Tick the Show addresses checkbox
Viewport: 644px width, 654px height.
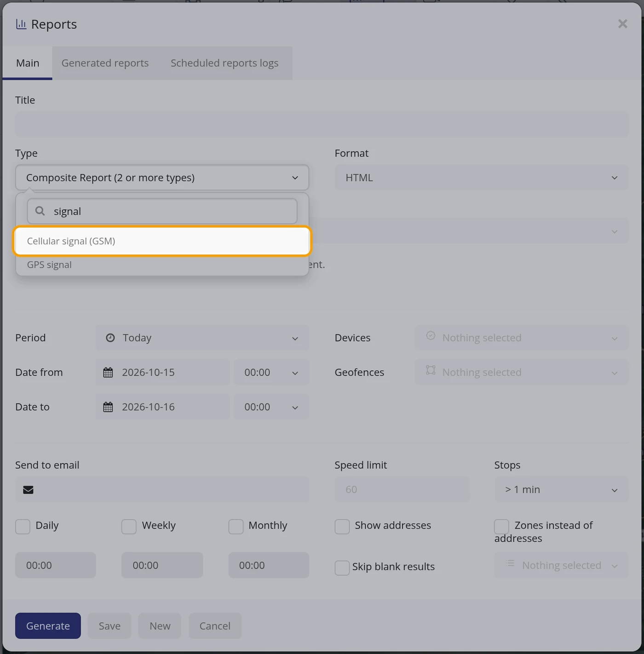[x=342, y=527]
